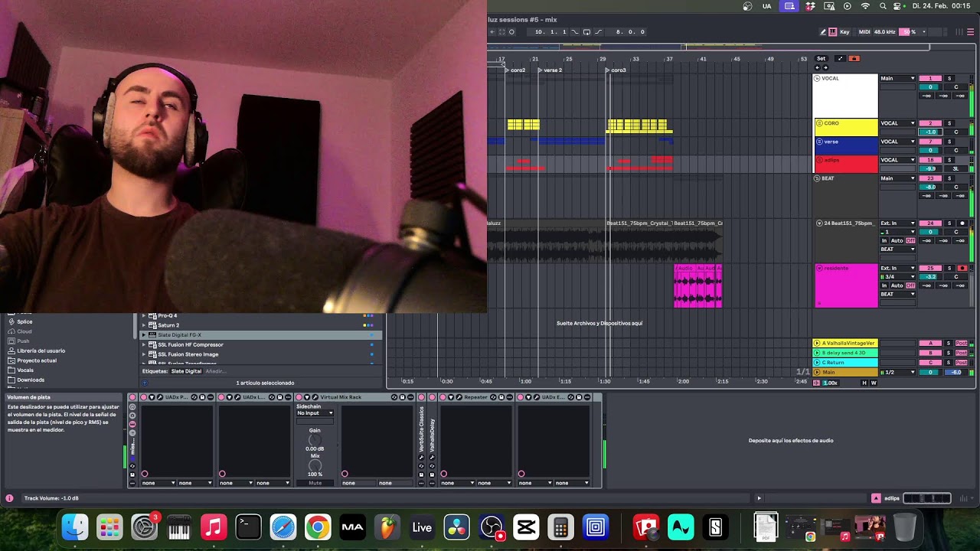Unfold the residente track arrow
Viewport: 980px width, 551px height.
818,269
